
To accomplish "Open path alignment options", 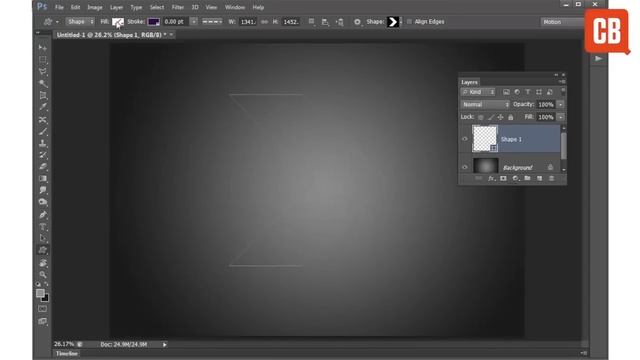I will coord(325,22).
